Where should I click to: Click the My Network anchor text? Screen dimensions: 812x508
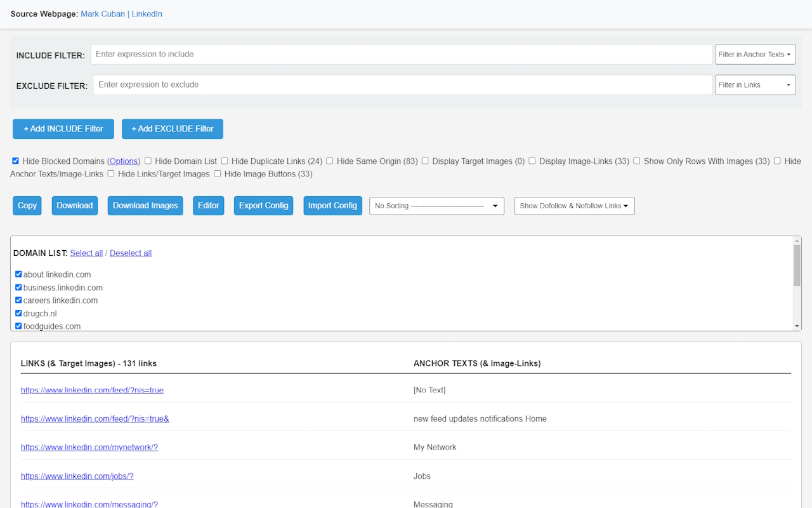tap(435, 447)
